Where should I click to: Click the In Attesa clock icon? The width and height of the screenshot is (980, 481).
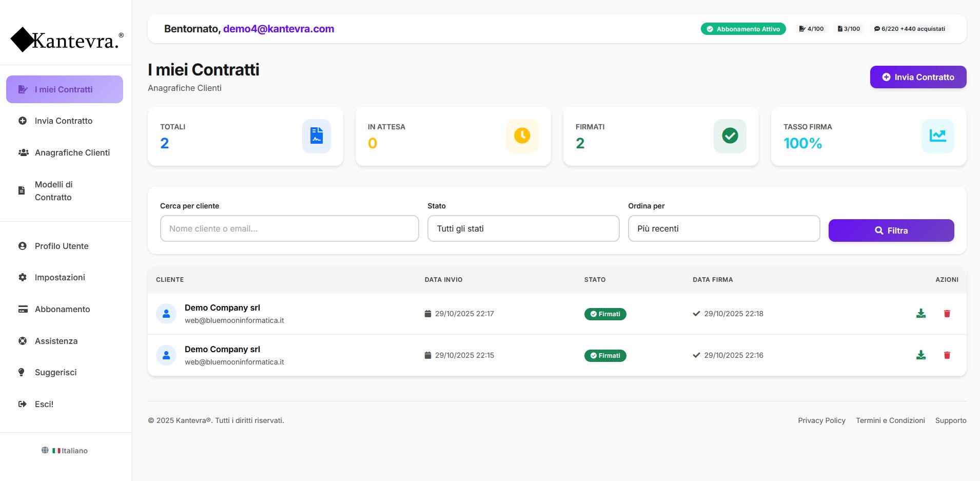pos(522,136)
